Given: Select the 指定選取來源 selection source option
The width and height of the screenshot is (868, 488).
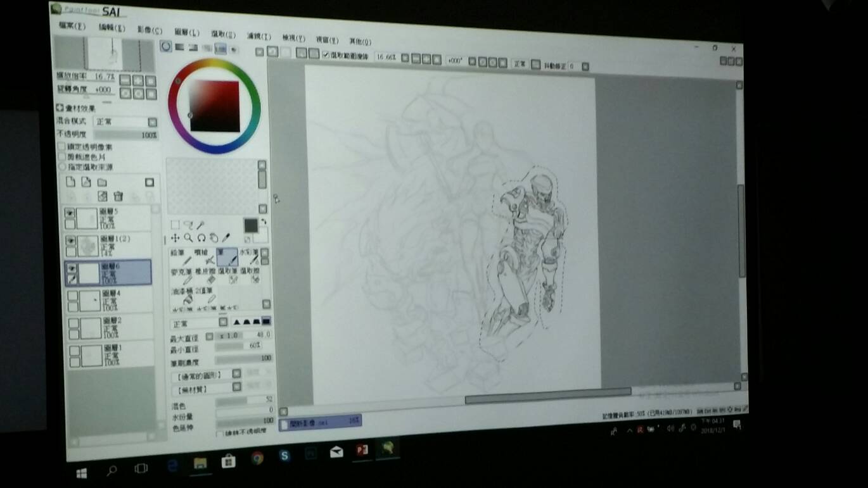Looking at the screenshot, I should click(62, 166).
